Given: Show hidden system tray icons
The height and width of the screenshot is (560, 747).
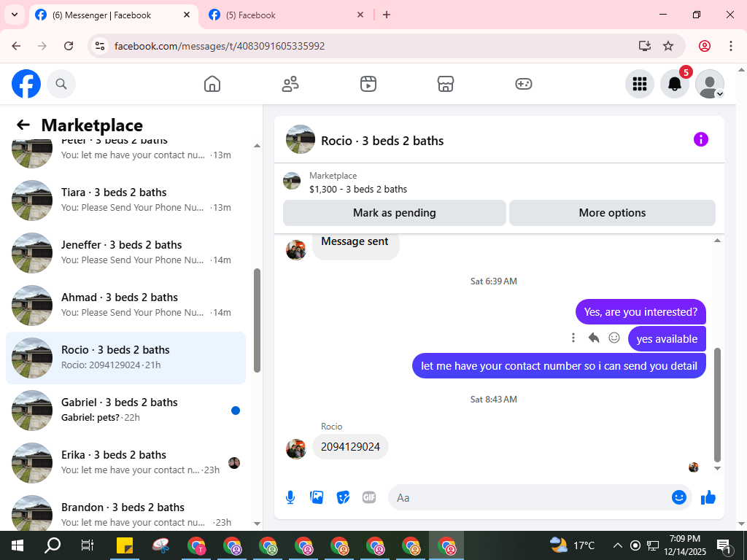Looking at the screenshot, I should 617,545.
